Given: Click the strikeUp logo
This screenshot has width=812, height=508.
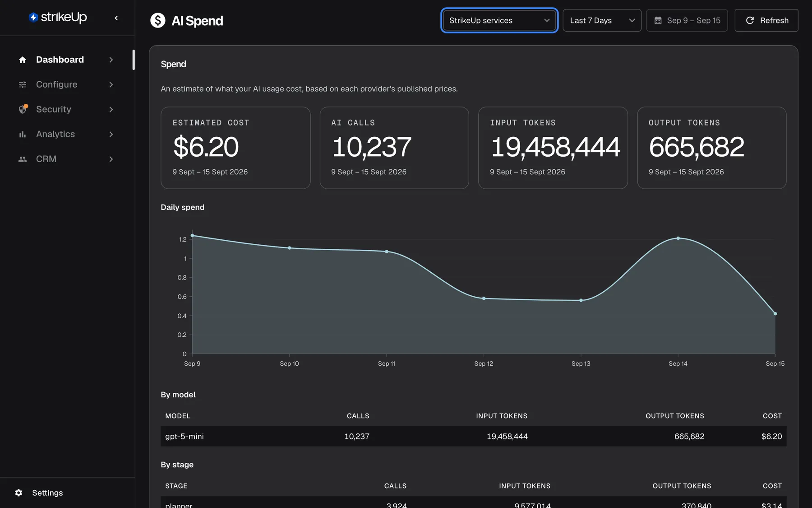Looking at the screenshot, I should tap(58, 17).
